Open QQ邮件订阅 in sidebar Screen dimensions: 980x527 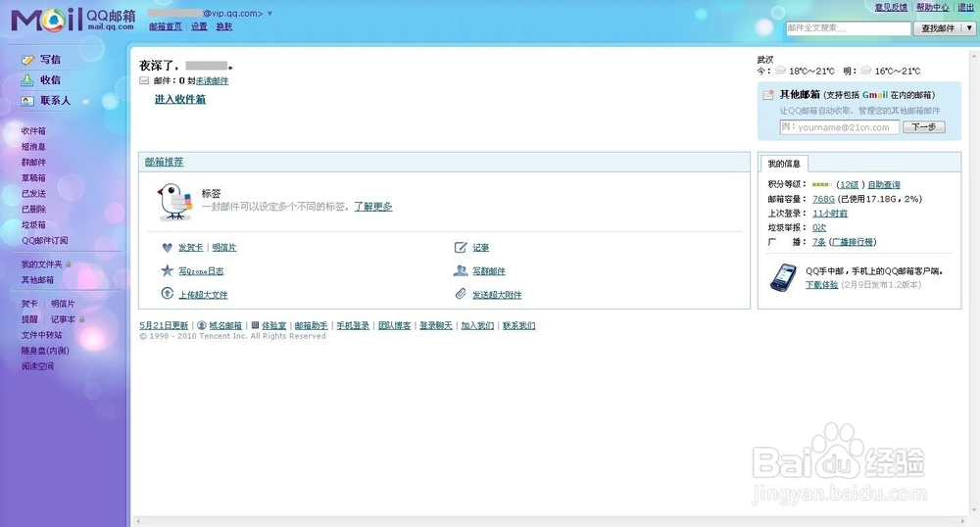(45, 240)
